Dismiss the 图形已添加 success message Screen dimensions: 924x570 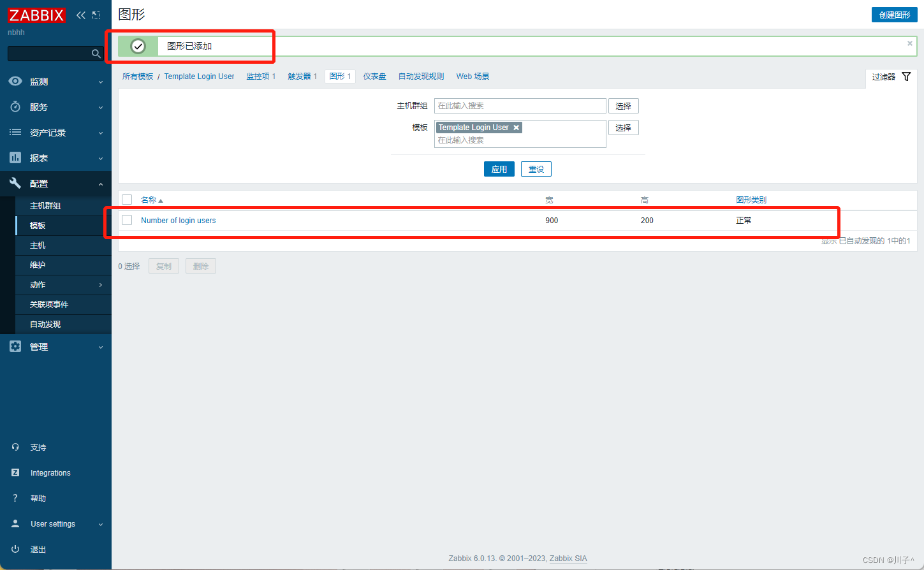pos(910,43)
